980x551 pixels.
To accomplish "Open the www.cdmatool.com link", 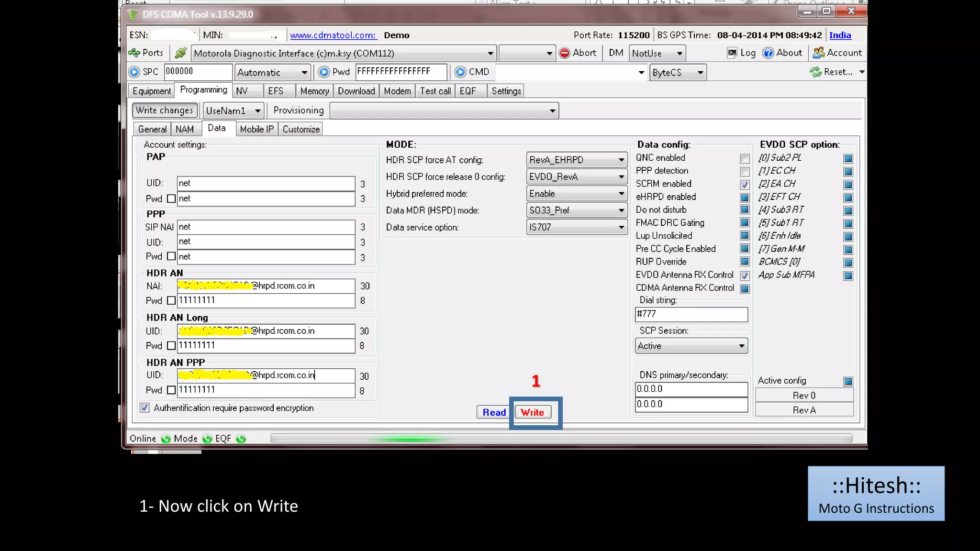I will click(x=333, y=35).
